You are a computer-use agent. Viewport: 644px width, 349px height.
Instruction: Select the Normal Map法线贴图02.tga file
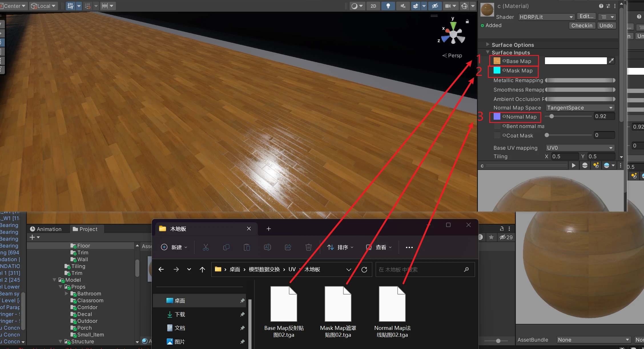coord(392,303)
